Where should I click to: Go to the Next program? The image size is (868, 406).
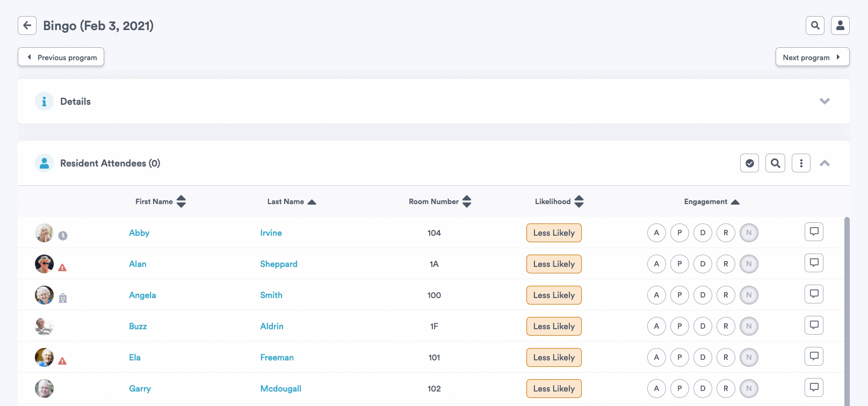click(x=812, y=57)
